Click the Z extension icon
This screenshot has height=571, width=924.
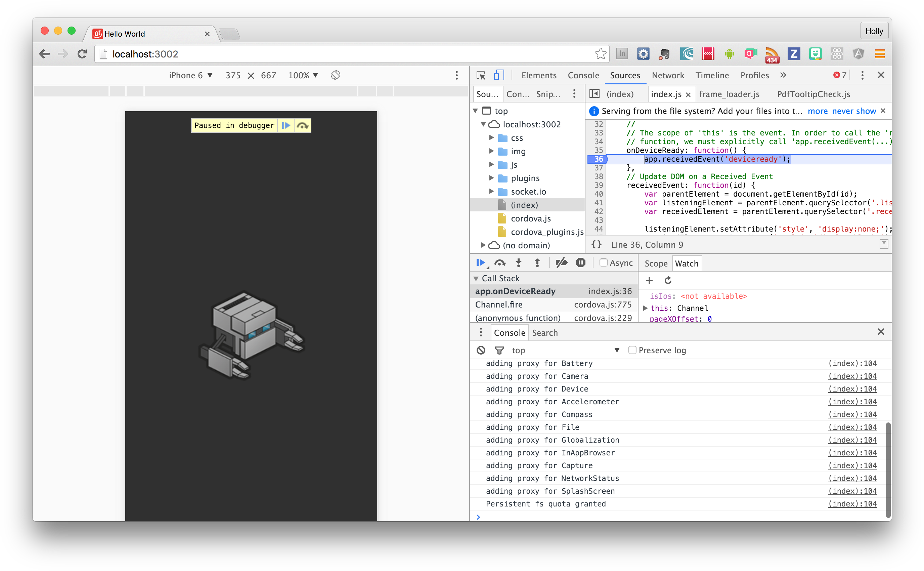coord(793,54)
